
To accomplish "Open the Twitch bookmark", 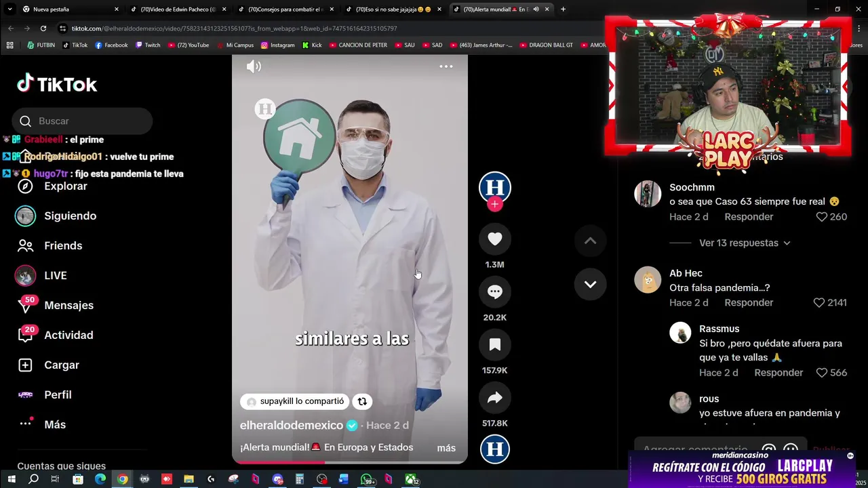I will (x=148, y=45).
